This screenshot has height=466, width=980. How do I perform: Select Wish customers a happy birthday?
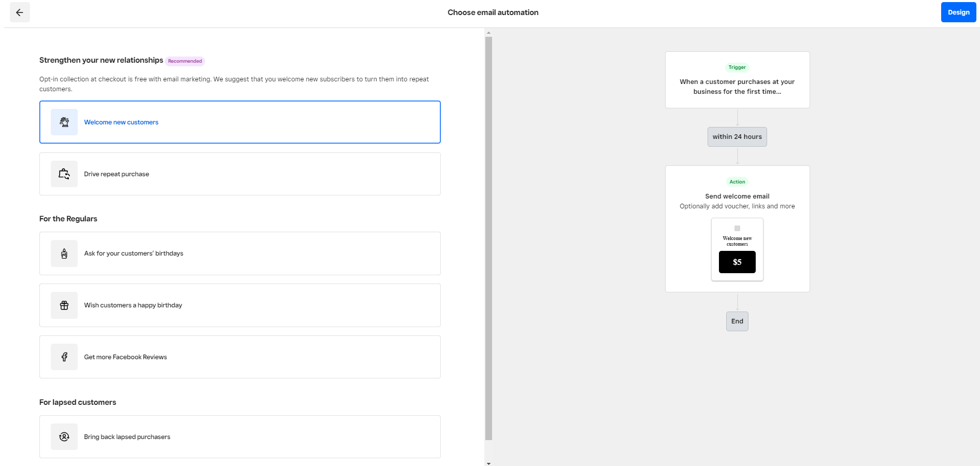tap(133, 305)
